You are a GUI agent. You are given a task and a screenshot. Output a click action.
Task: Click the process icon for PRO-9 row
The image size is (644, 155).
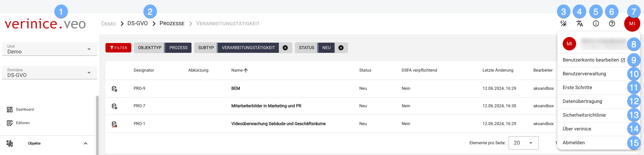[114, 89]
